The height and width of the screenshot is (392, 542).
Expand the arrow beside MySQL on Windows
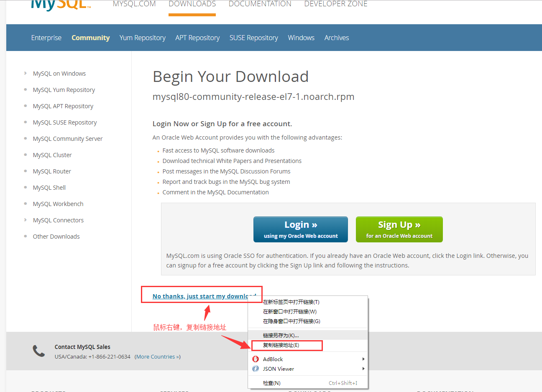[x=26, y=73]
